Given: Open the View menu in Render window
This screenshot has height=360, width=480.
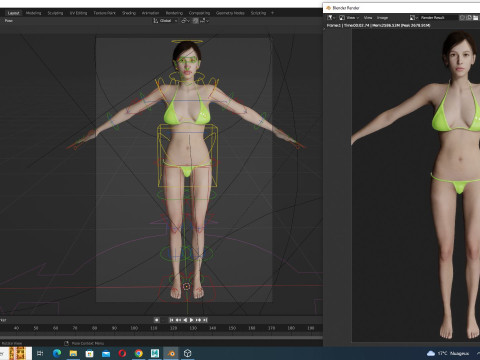Looking at the screenshot, I should (368, 18).
